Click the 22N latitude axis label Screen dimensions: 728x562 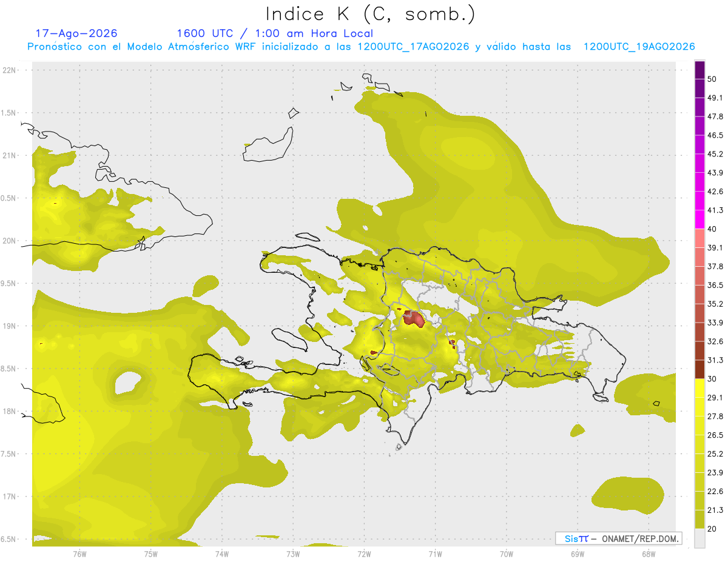(10, 70)
